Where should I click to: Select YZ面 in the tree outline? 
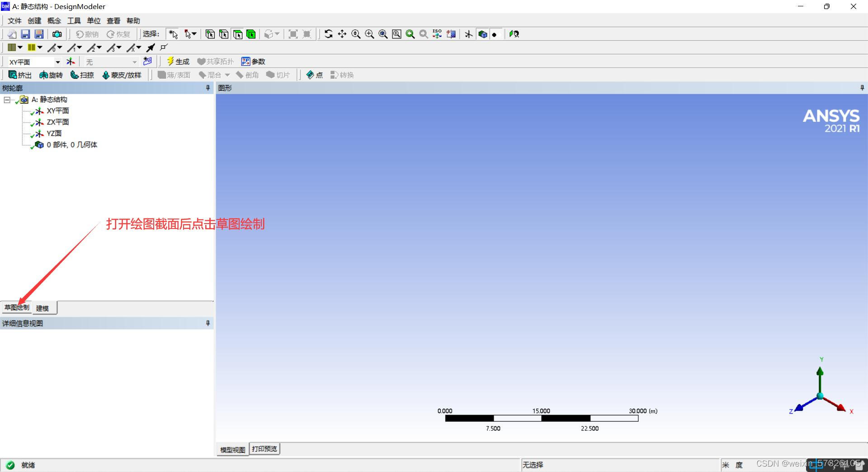54,133
